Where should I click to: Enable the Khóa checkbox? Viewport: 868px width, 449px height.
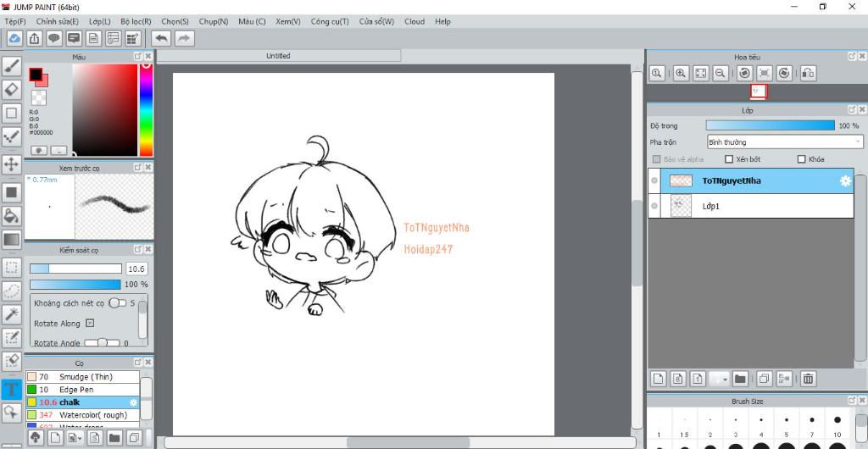click(801, 159)
